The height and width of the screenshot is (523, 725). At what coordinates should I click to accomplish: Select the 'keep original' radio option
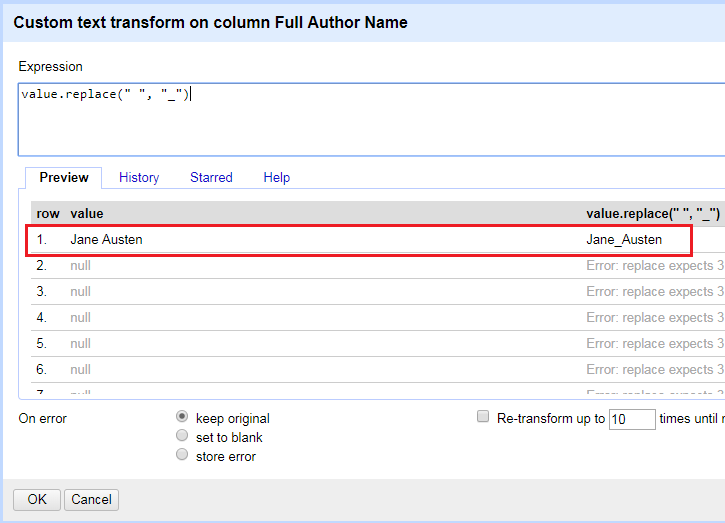click(x=182, y=417)
